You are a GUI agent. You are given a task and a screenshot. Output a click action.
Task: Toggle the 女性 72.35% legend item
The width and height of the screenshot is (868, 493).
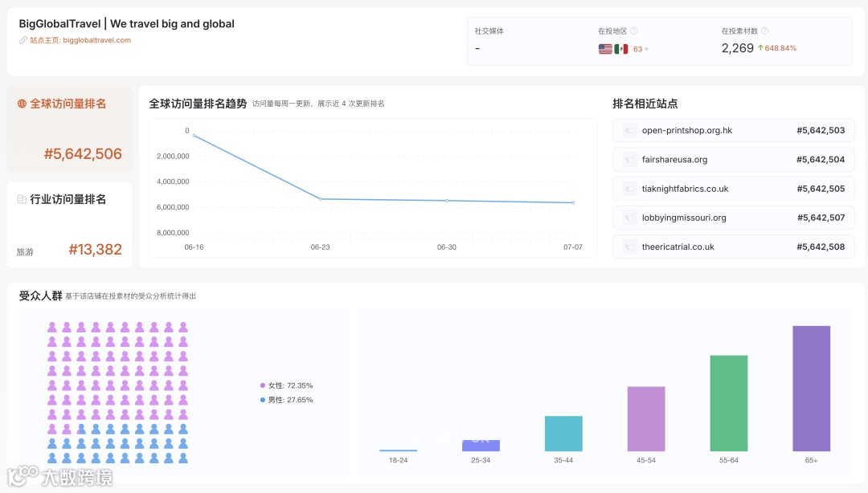286,385
